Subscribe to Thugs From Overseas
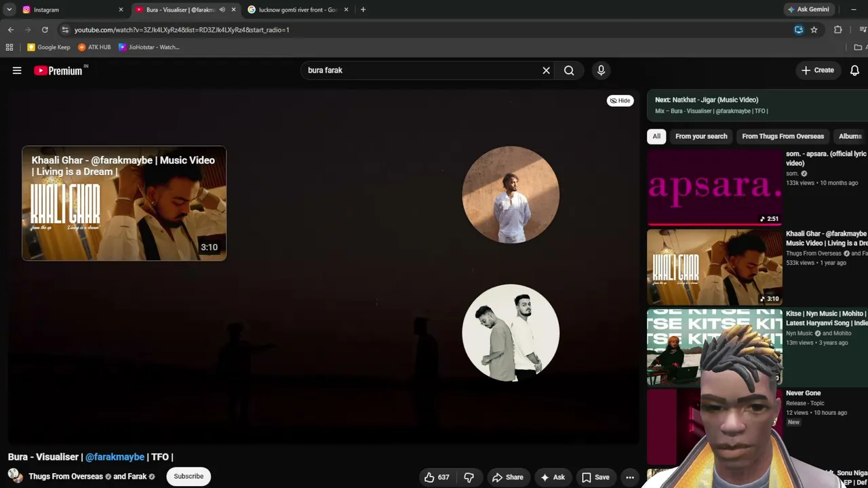Image resolution: width=868 pixels, height=488 pixels. pos(189,476)
